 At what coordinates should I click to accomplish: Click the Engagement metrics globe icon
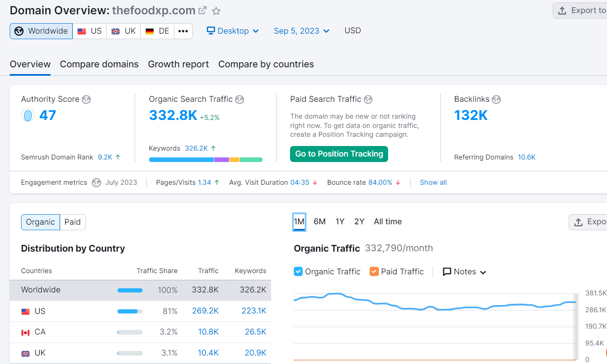pyautogui.click(x=96, y=183)
